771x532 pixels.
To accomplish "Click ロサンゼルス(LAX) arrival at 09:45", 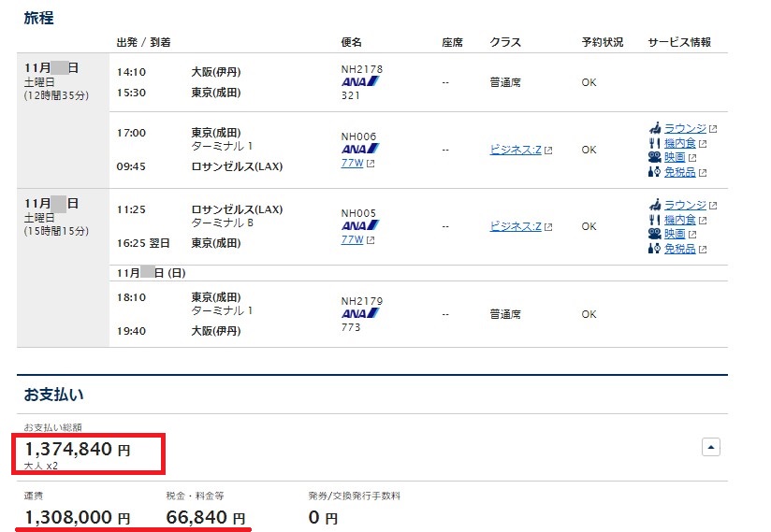I will coord(237,166).
